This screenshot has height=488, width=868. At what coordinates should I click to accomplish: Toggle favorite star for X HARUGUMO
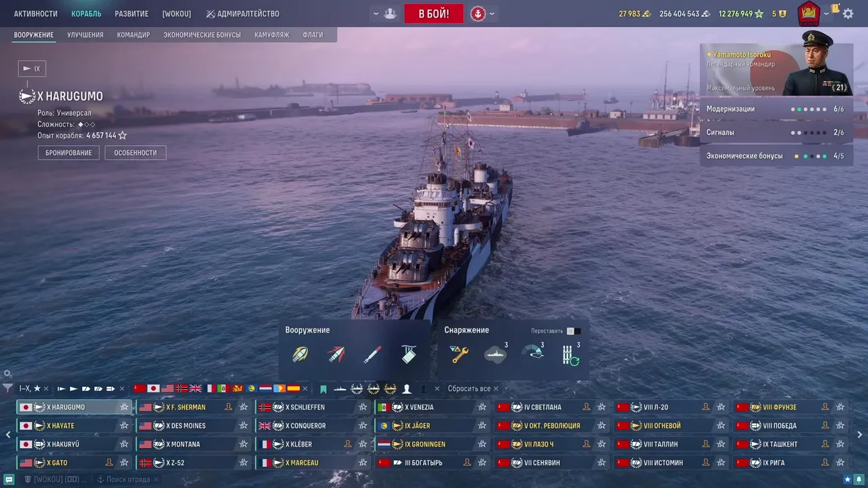click(124, 407)
